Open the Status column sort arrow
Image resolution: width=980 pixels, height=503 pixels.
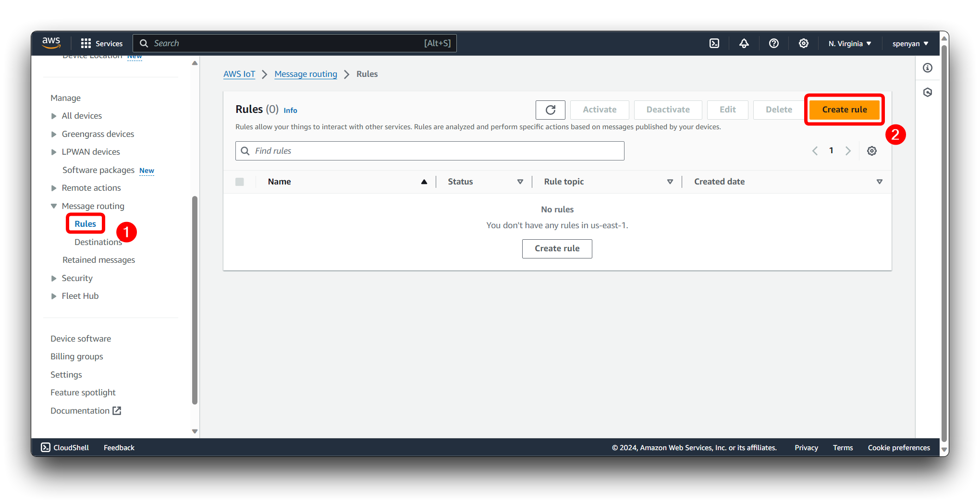coord(520,182)
